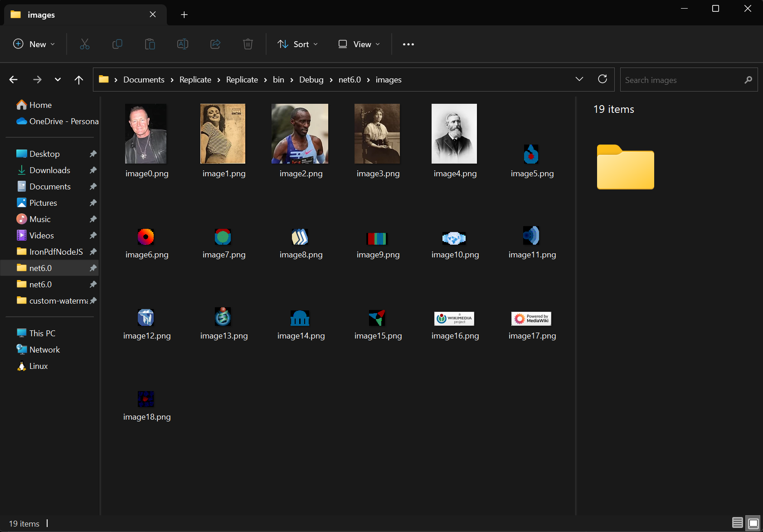
Task: Click net6.0 in the address breadcrumb
Action: tap(350, 80)
